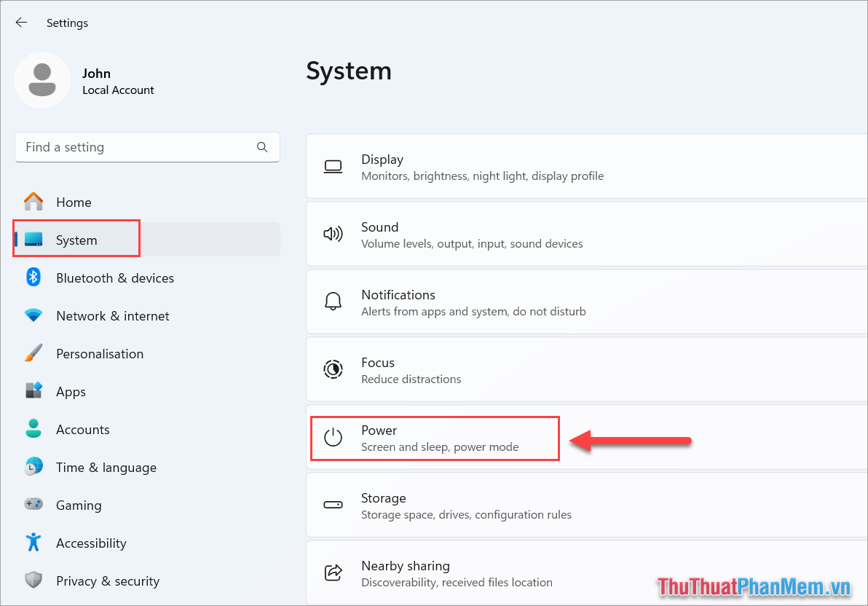Select the Storage drive icon
The image size is (868, 606).
point(333,505)
